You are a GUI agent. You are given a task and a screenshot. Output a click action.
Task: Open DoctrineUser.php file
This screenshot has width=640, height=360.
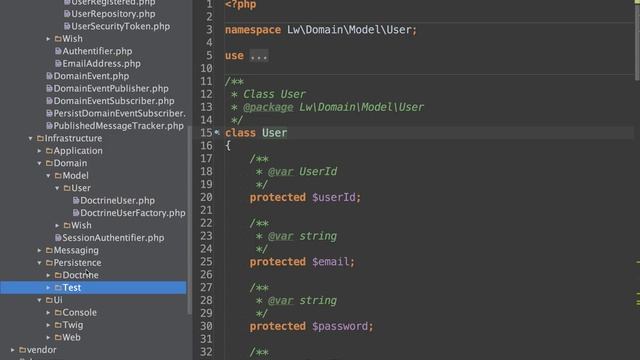[x=117, y=200]
